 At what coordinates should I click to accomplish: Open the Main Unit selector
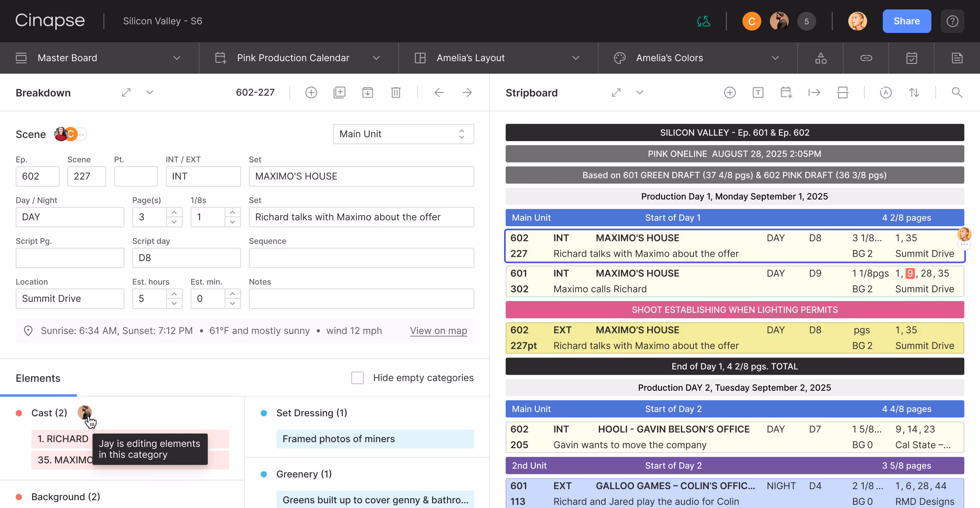point(403,134)
